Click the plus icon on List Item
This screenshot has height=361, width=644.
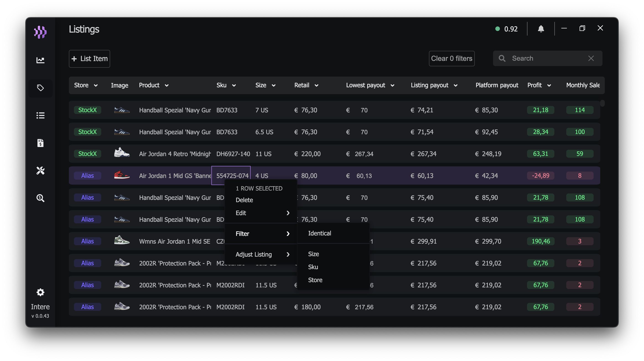tap(74, 59)
